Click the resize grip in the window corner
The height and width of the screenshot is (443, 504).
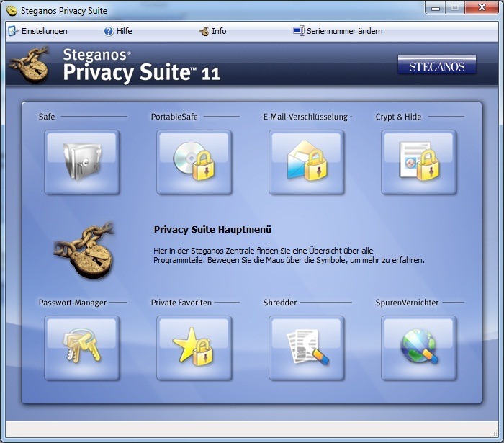(495, 434)
